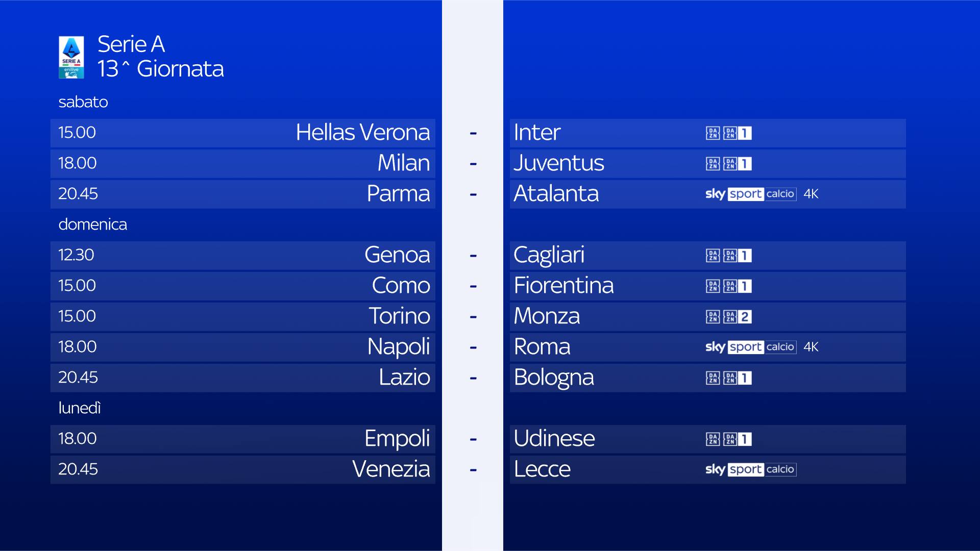Screen dimensions: 980x551
Task: Click the domenica day heading
Action: point(92,224)
